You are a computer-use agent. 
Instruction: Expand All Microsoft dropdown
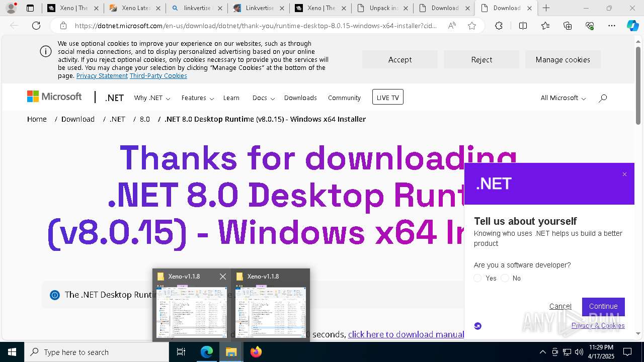pyautogui.click(x=563, y=98)
